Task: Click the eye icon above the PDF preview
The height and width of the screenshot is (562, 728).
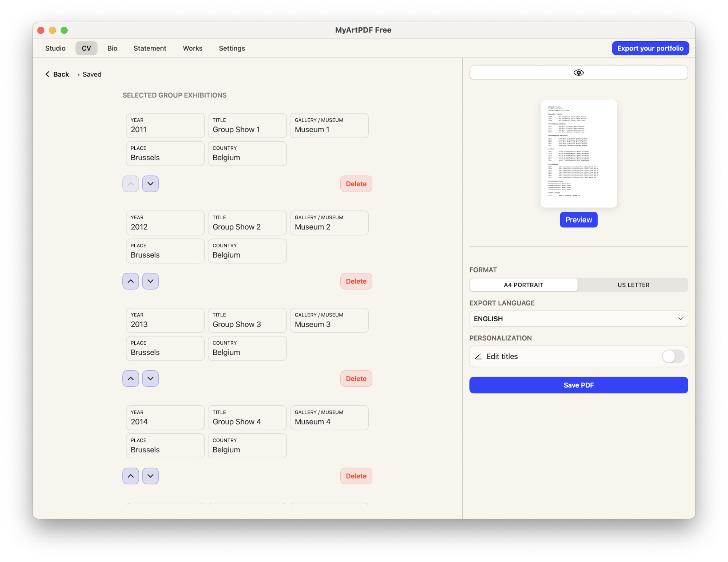Action: click(578, 72)
